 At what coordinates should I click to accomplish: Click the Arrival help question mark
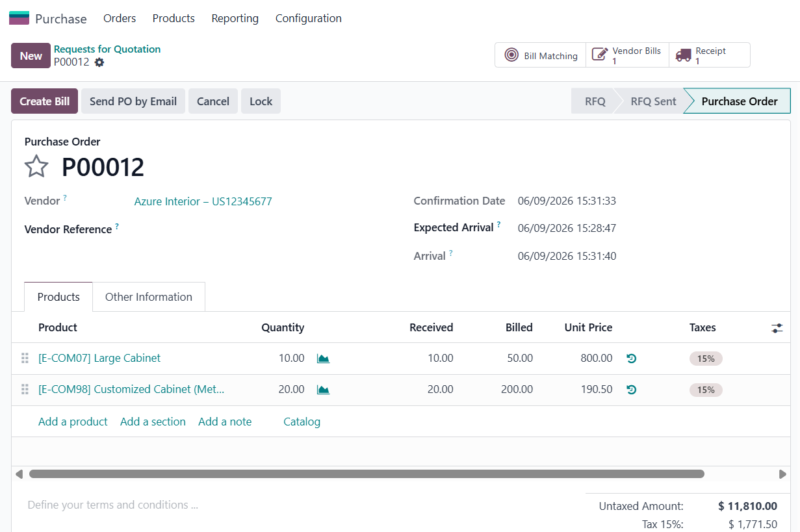click(450, 253)
